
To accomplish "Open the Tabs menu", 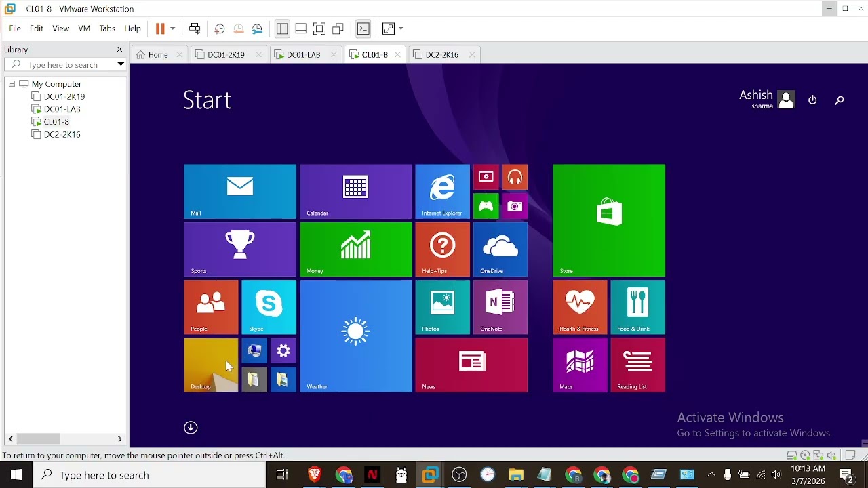I will (107, 29).
